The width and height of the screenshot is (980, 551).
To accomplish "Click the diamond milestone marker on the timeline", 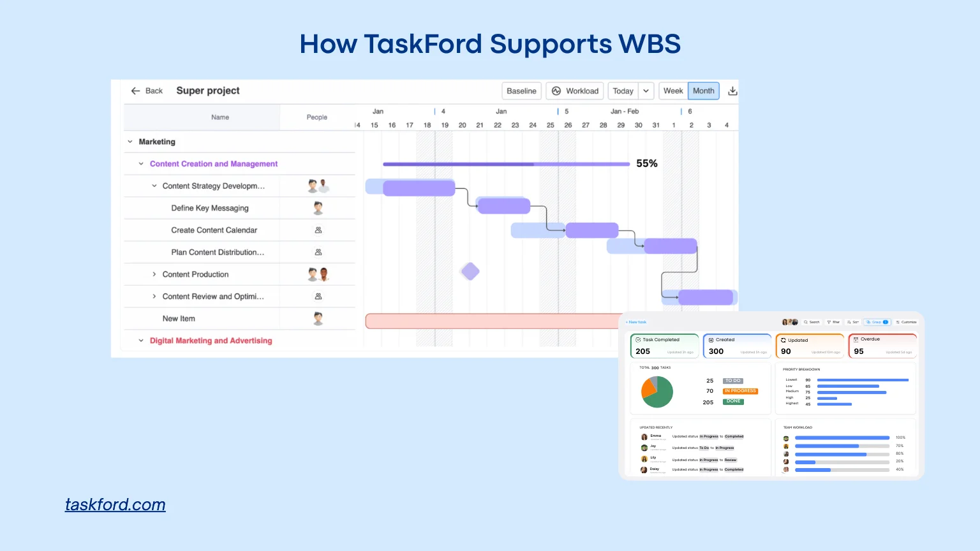I will pyautogui.click(x=470, y=272).
